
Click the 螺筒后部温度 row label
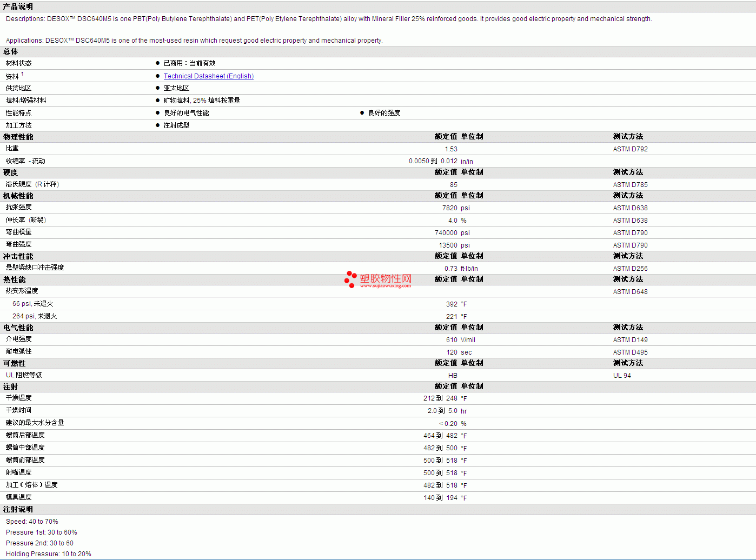click(x=25, y=435)
